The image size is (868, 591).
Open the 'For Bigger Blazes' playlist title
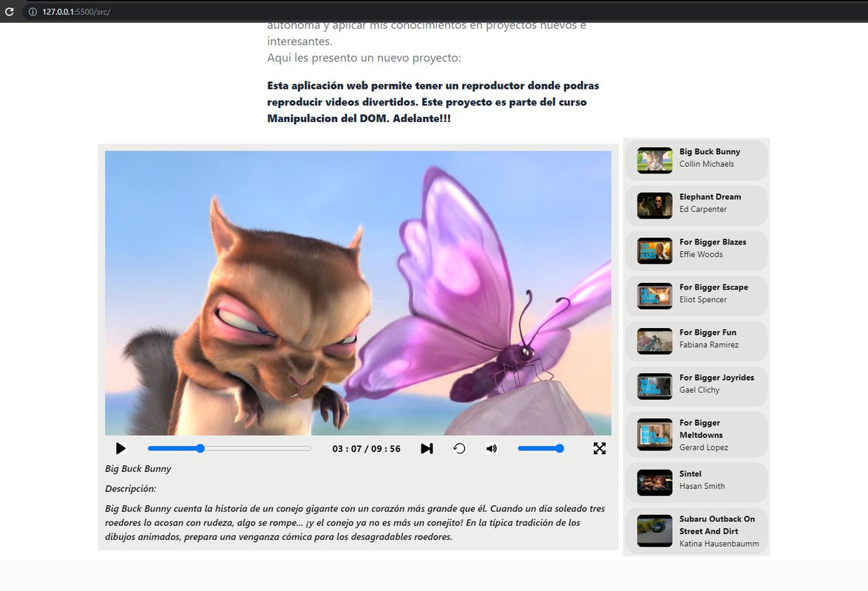713,242
